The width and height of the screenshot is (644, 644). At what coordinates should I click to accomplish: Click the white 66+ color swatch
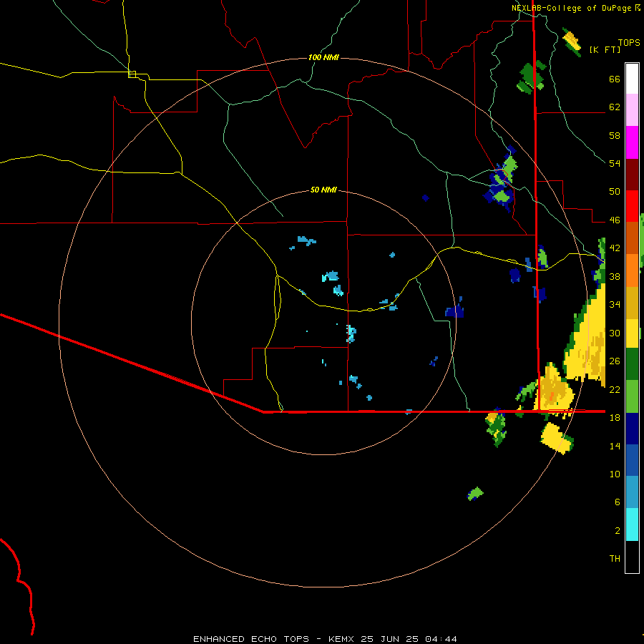point(632,79)
